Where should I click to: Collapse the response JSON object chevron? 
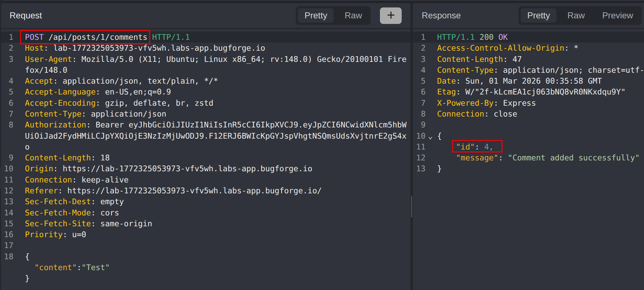pyautogui.click(x=430, y=137)
